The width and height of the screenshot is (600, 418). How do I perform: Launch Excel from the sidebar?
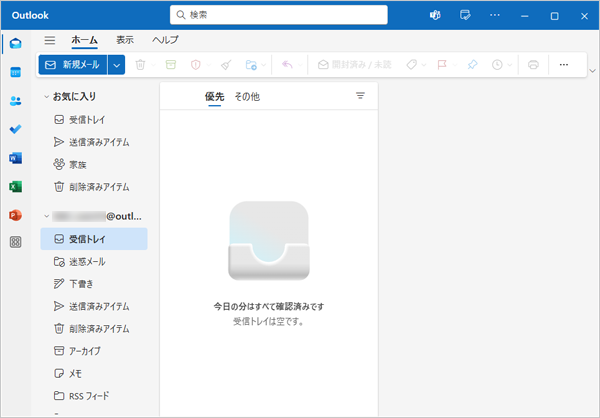point(16,186)
